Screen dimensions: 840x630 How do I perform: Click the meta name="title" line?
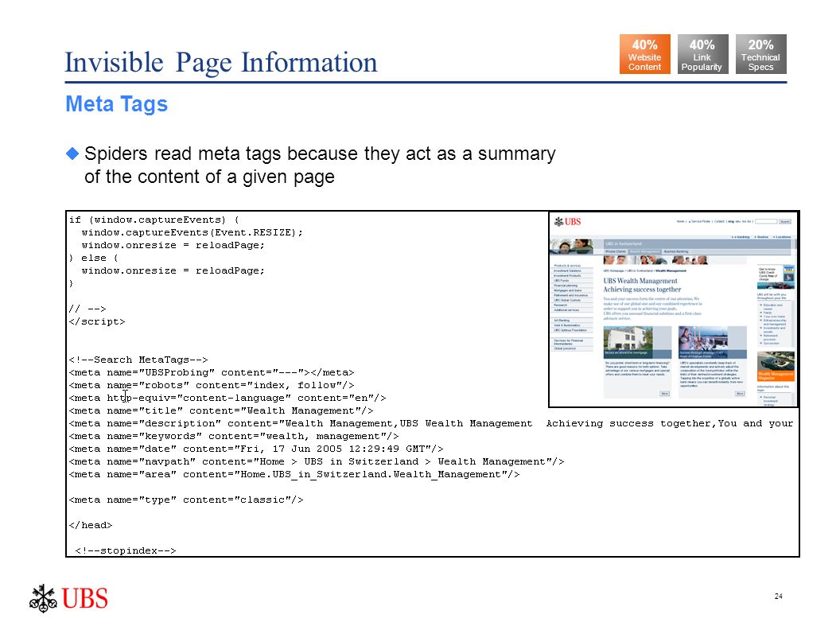pyautogui.click(x=221, y=411)
